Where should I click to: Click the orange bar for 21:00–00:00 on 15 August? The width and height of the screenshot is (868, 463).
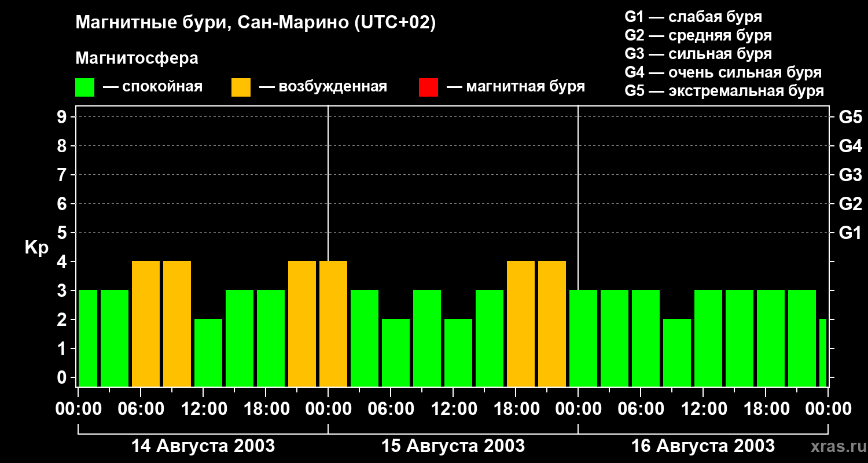(552, 324)
